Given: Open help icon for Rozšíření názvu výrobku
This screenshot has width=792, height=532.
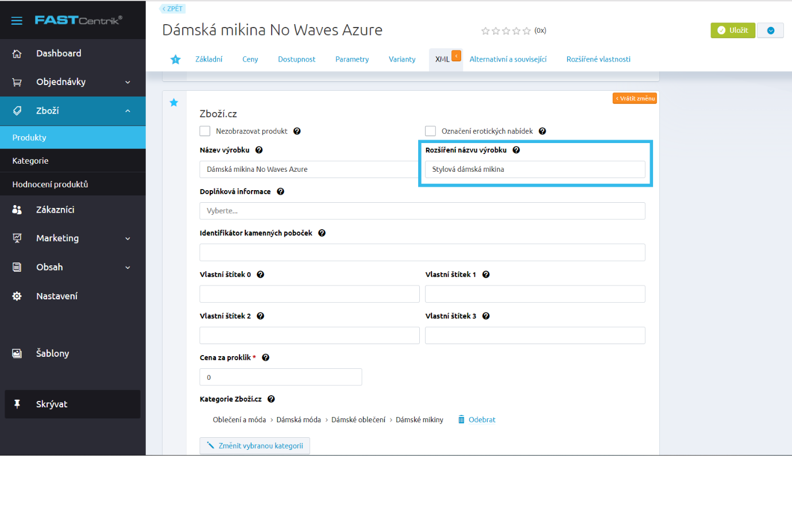Looking at the screenshot, I should coord(516,150).
